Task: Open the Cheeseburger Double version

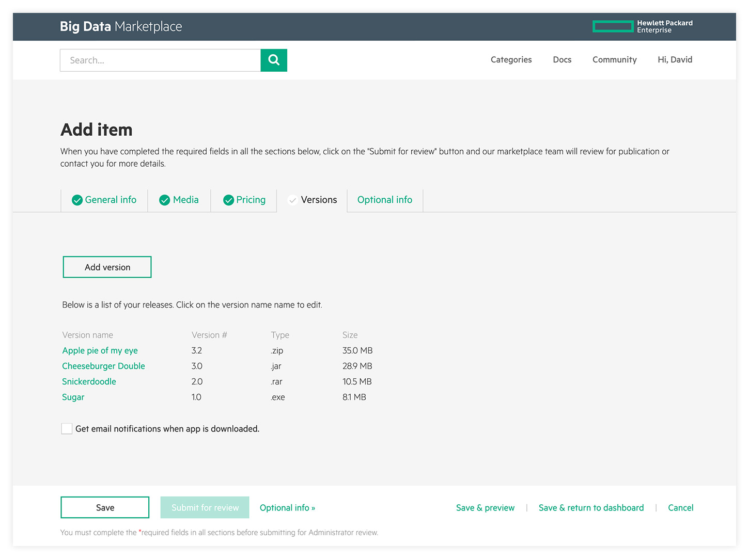Action: tap(103, 366)
